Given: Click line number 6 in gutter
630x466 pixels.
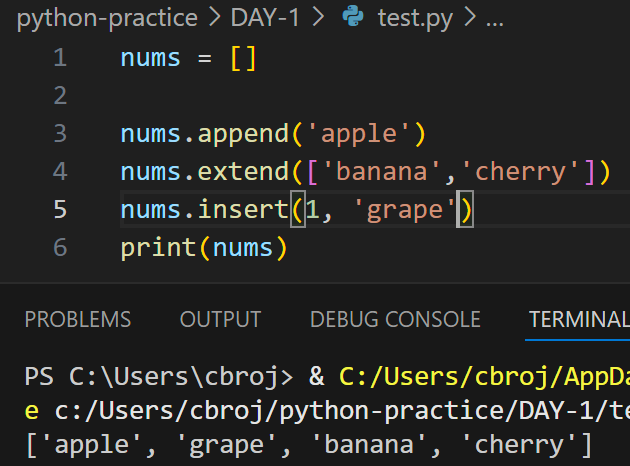Looking at the screenshot, I should 60,247.
